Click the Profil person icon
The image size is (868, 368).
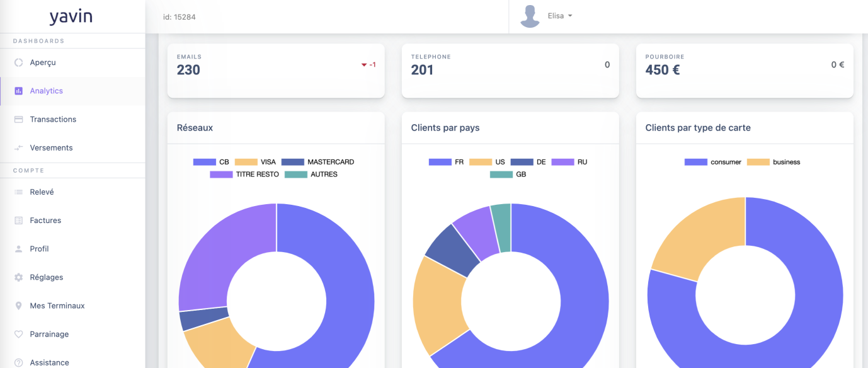click(18, 249)
